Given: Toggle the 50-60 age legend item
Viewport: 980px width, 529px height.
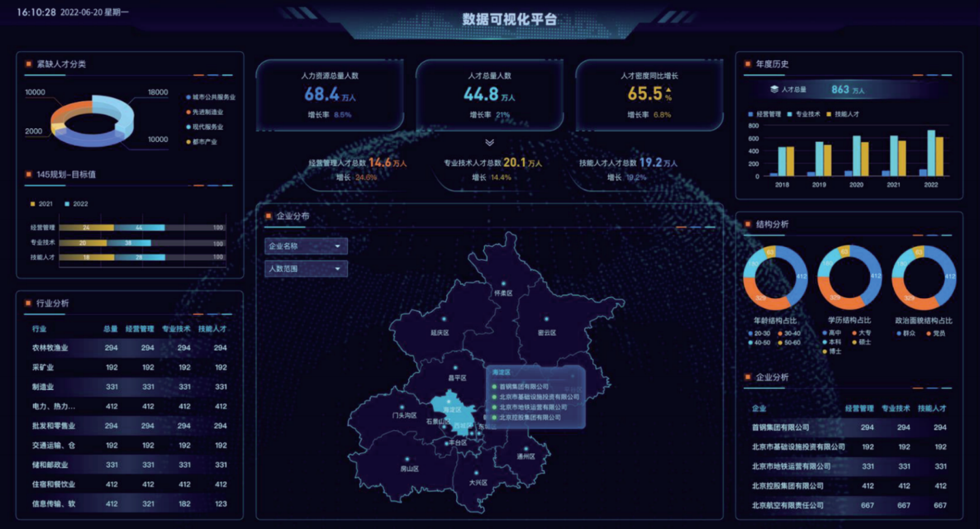Looking at the screenshot, I should [789, 343].
